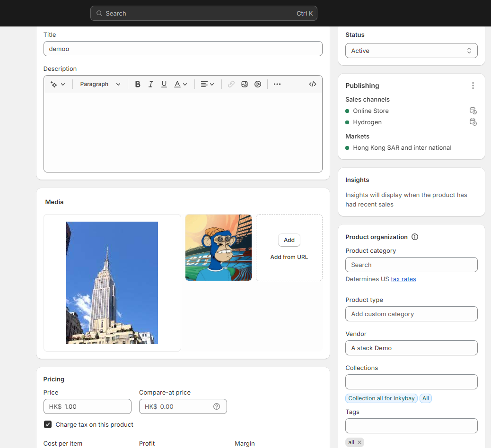Open the HTML code view icon
This screenshot has width=491, height=448.
313,84
